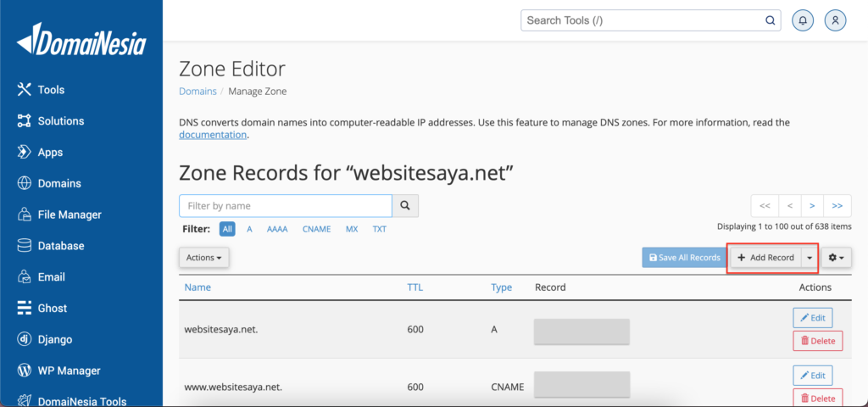868x407 pixels.
Task: Go to the previous page
Action: point(790,205)
